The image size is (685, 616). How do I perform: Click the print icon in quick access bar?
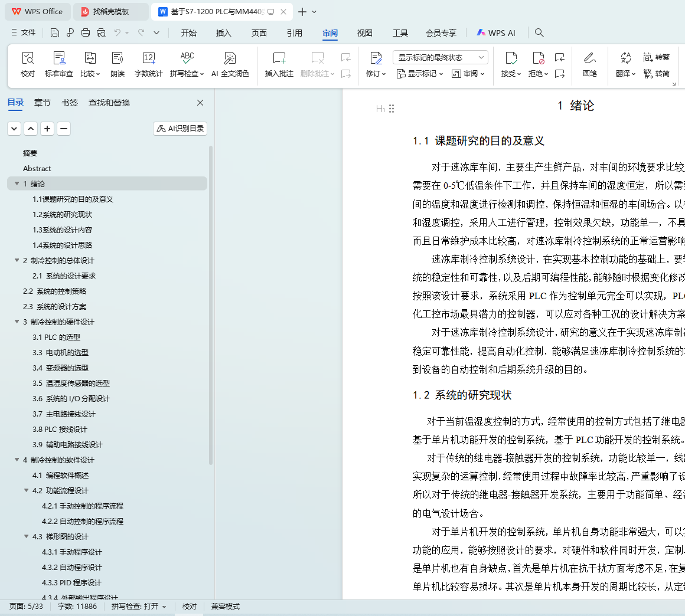pyautogui.click(x=86, y=32)
